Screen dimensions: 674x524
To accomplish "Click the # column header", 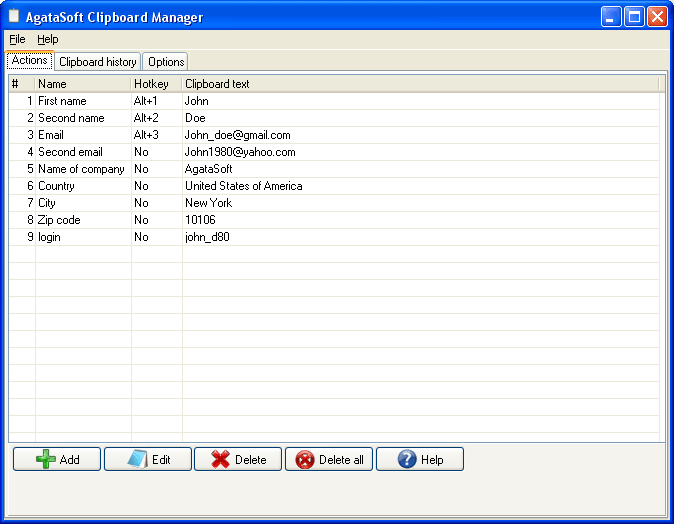I will pyautogui.click(x=22, y=84).
